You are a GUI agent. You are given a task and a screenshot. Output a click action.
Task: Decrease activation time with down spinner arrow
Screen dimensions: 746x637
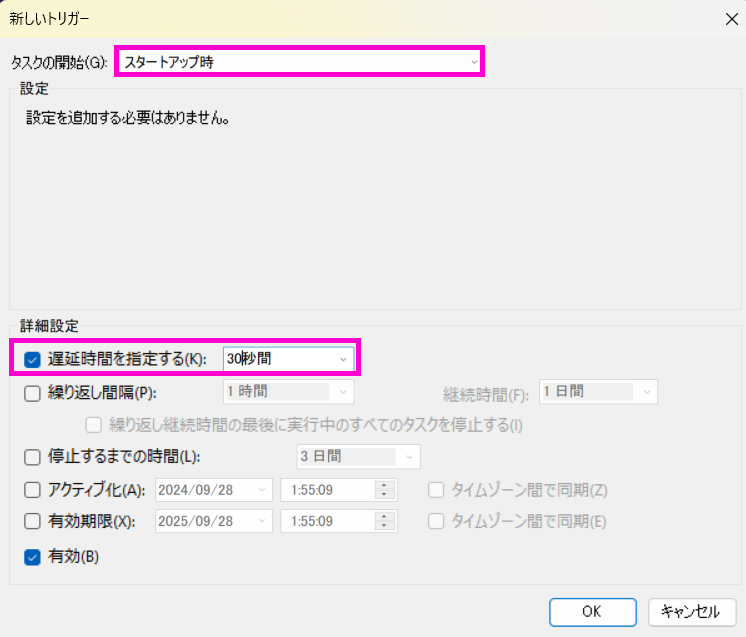tap(384, 495)
